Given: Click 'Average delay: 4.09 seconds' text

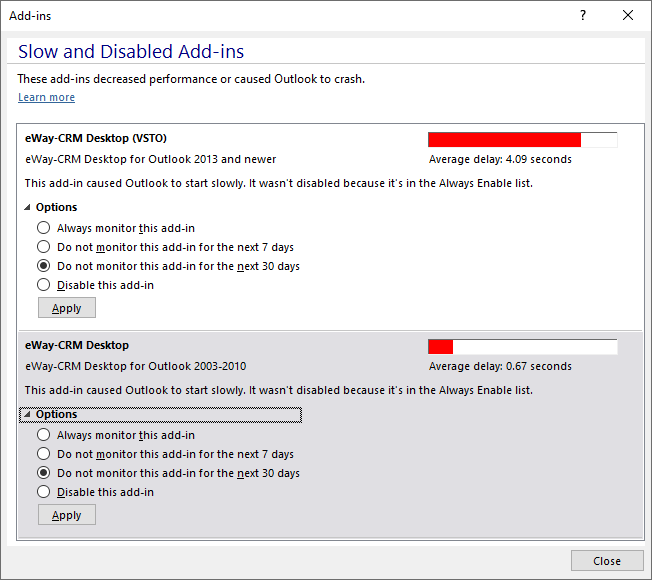Looking at the screenshot, I should tap(500, 159).
